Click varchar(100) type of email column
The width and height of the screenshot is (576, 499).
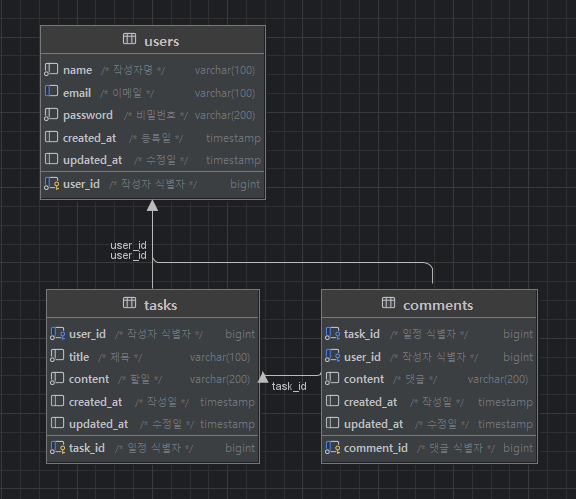[225, 93]
